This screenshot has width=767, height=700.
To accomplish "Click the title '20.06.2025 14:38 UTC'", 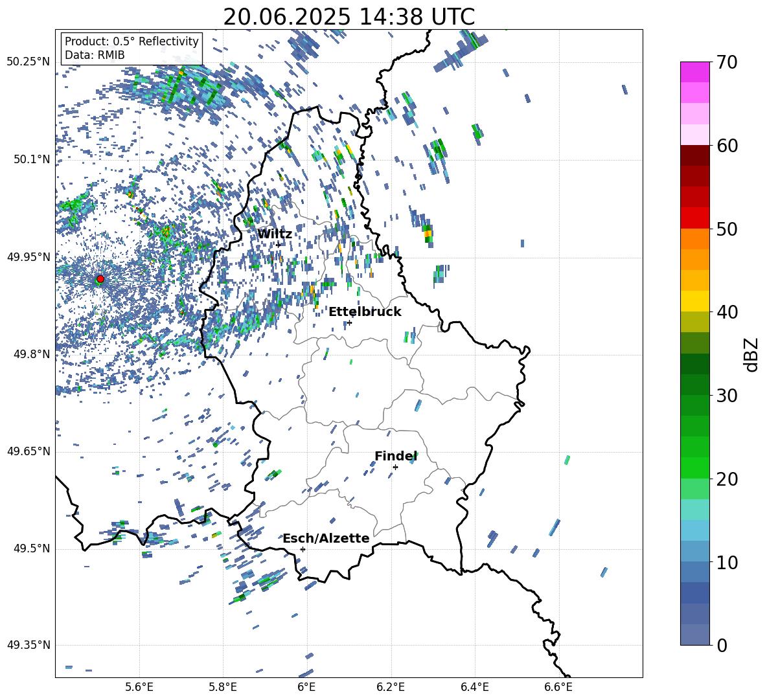I will point(349,17).
